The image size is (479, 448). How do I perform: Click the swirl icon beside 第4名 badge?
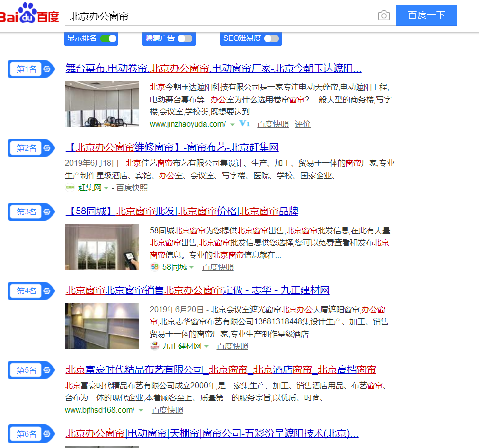tap(47, 290)
